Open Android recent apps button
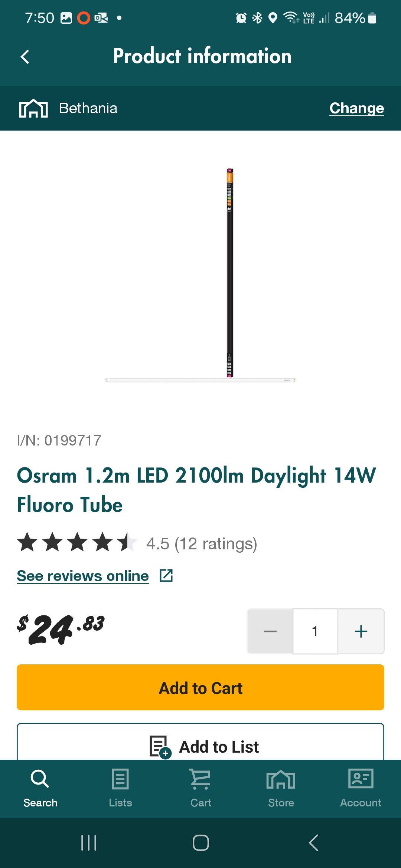This screenshot has width=401, height=868. click(x=89, y=843)
